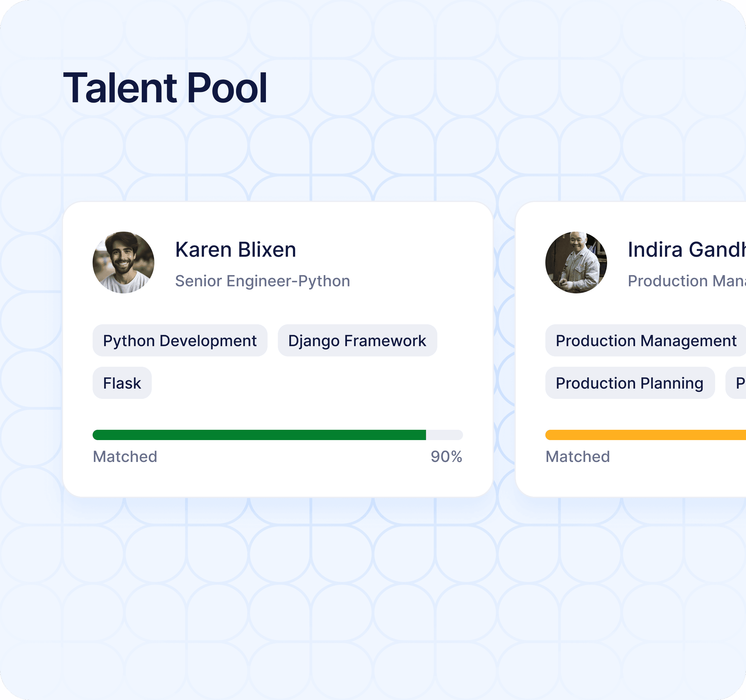The image size is (746, 700).
Task: Click the Production Manager job title text
Action: coord(686,281)
